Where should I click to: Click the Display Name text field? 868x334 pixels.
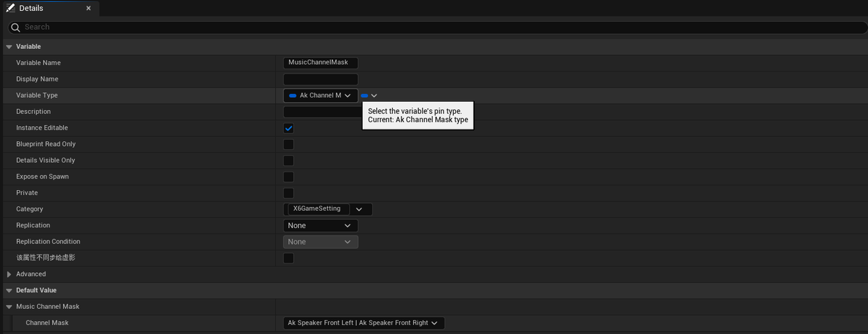point(320,79)
